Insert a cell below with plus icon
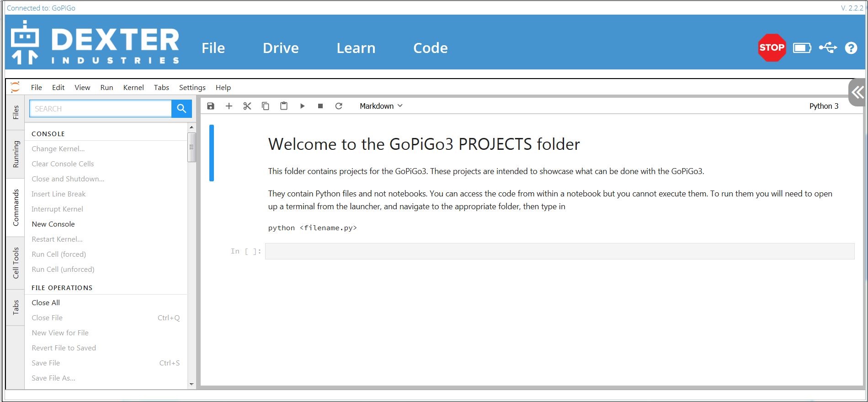Image resolution: width=868 pixels, height=402 pixels. pyautogui.click(x=229, y=106)
